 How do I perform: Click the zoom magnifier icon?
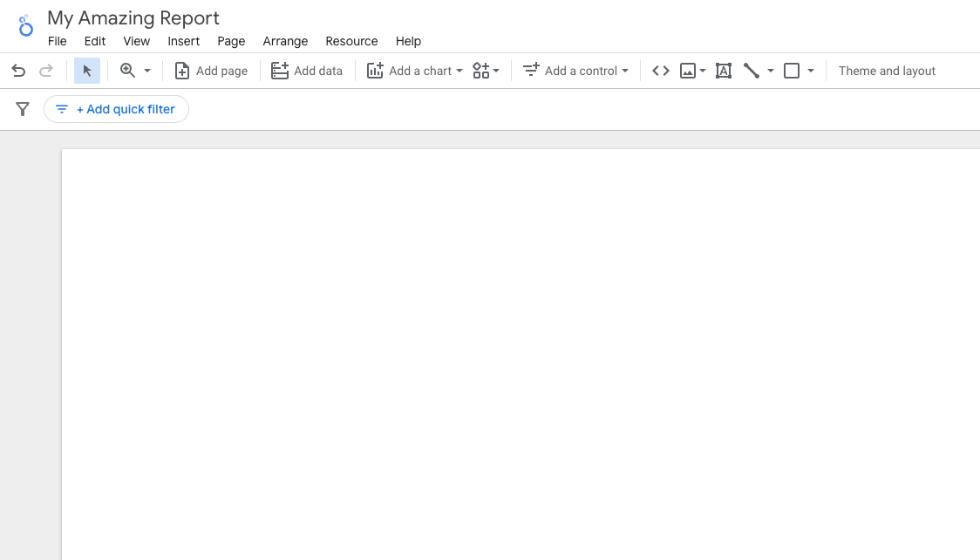point(127,71)
